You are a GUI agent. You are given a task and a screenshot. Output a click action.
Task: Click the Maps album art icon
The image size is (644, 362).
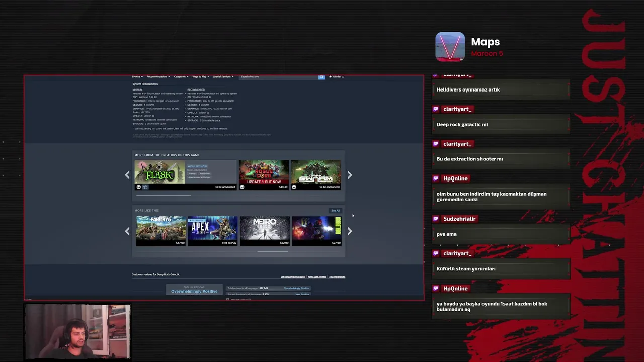[x=450, y=47]
